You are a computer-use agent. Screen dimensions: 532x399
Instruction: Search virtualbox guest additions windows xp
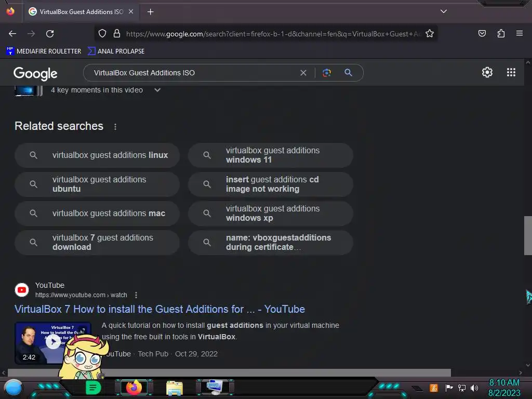[270, 214]
